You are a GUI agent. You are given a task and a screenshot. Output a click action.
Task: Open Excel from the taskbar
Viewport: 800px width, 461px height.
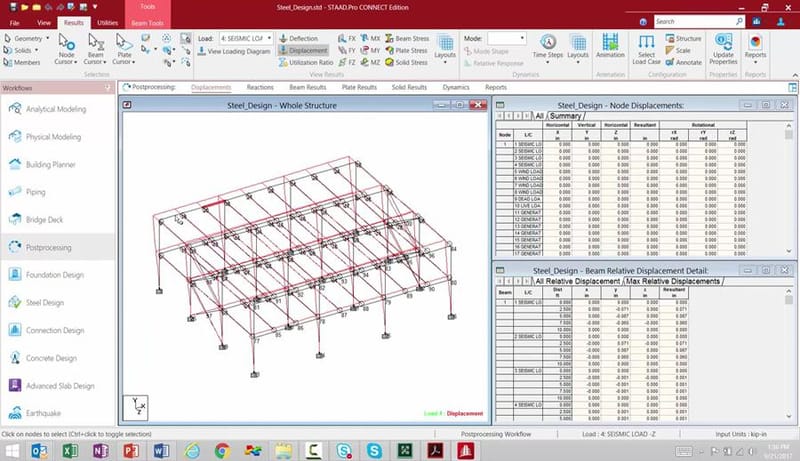click(70, 451)
